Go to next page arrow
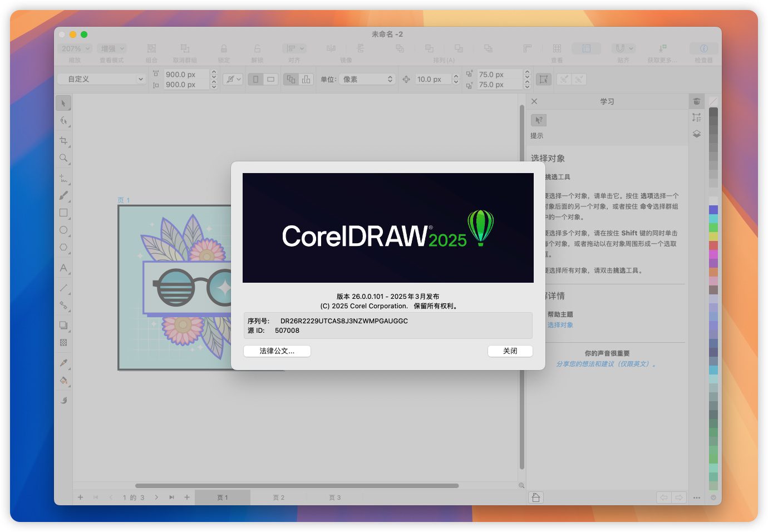Viewport: 768px width, 532px height. (x=156, y=497)
